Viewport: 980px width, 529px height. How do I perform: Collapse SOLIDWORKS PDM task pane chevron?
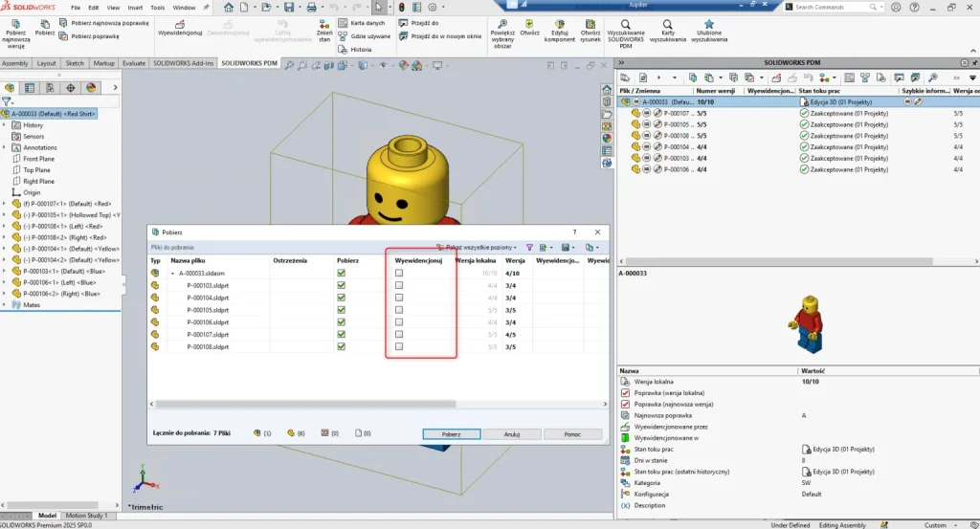pos(621,62)
